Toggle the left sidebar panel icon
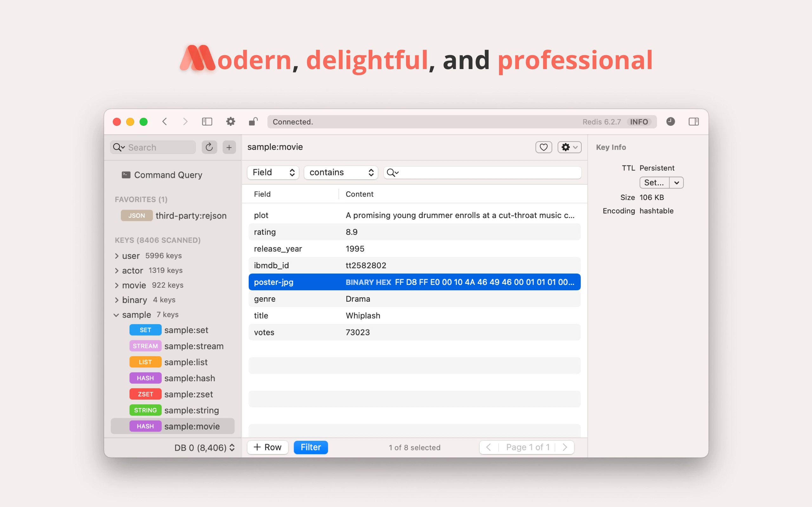The width and height of the screenshot is (812, 507). click(x=207, y=122)
